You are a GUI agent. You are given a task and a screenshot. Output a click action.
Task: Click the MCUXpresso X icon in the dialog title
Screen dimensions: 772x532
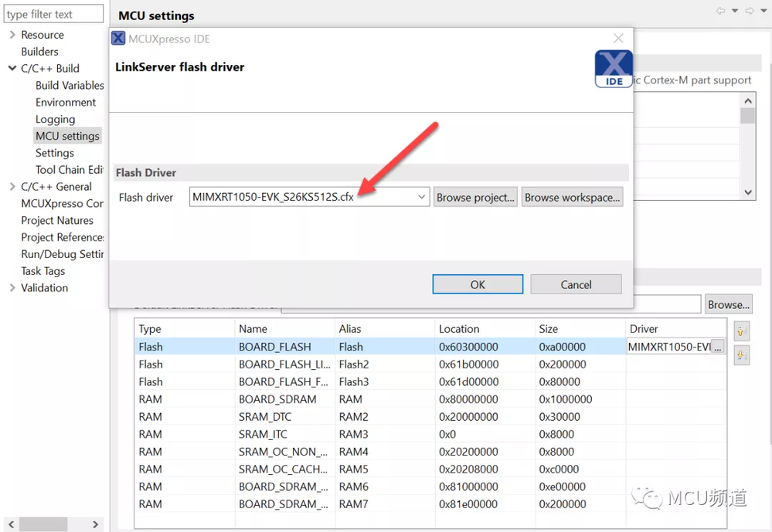[118, 39]
